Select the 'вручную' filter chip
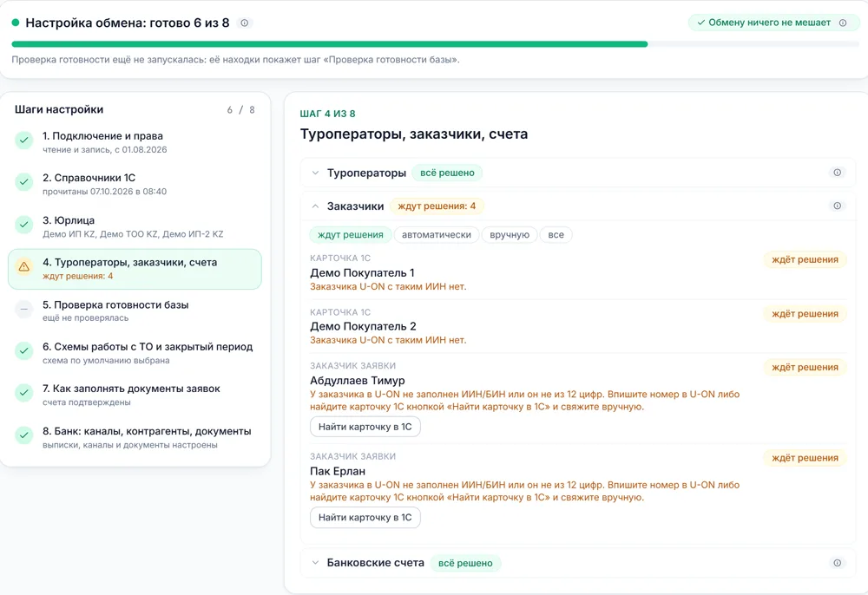Viewport: 868px width, 595px height. point(510,234)
